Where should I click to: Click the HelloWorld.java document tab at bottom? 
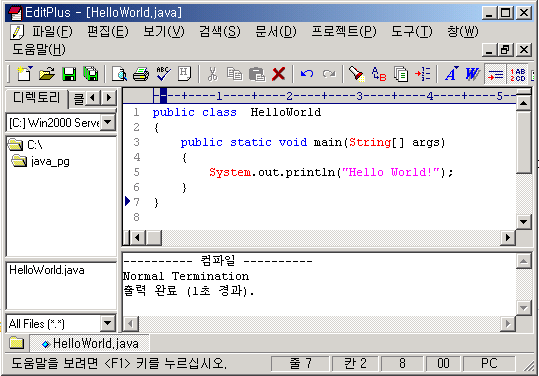tap(90, 343)
